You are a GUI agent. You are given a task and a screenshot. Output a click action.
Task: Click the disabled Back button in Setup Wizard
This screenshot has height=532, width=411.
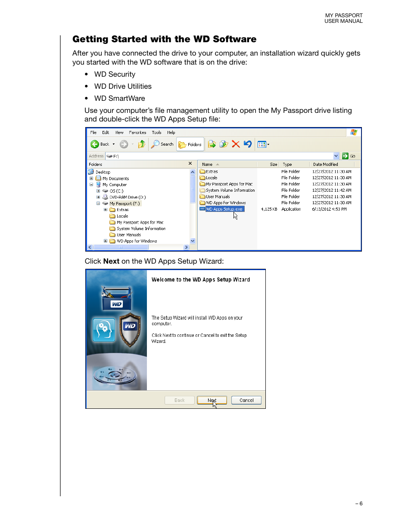coord(179,400)
